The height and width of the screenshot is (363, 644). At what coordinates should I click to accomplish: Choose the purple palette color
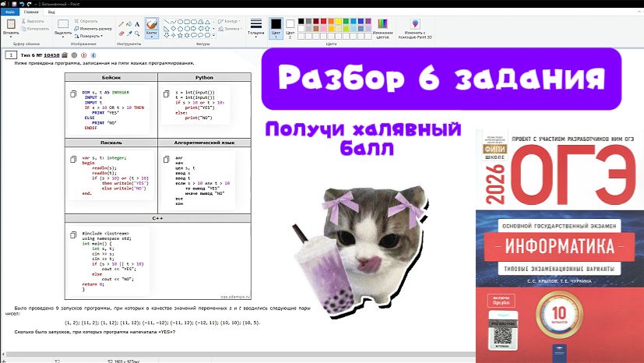[x=368, y=21]
